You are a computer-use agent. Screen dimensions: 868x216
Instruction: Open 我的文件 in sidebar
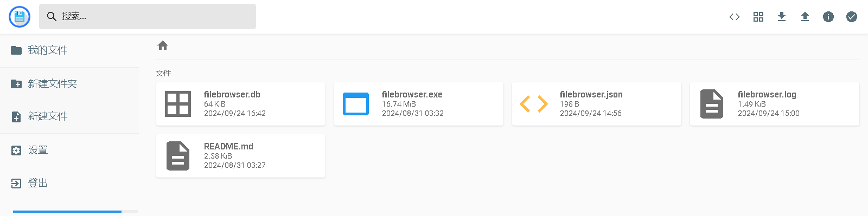pos(69,50)
